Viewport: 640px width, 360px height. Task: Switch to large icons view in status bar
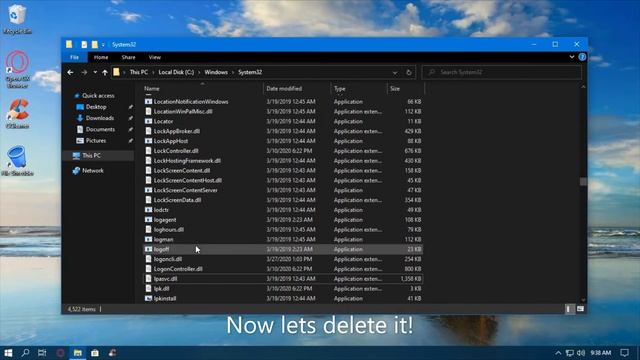coord(580,309)
